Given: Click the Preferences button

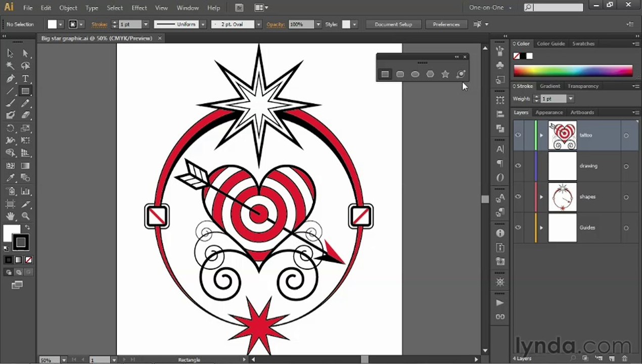Looking at the screenshot, I should (446, 24).
